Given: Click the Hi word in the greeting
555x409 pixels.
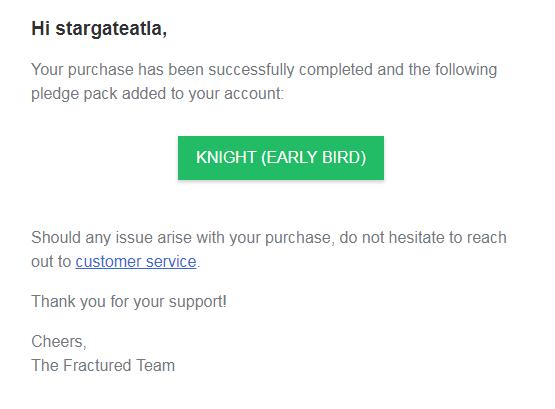Looking at the screenshot, I should click(40, 28).
